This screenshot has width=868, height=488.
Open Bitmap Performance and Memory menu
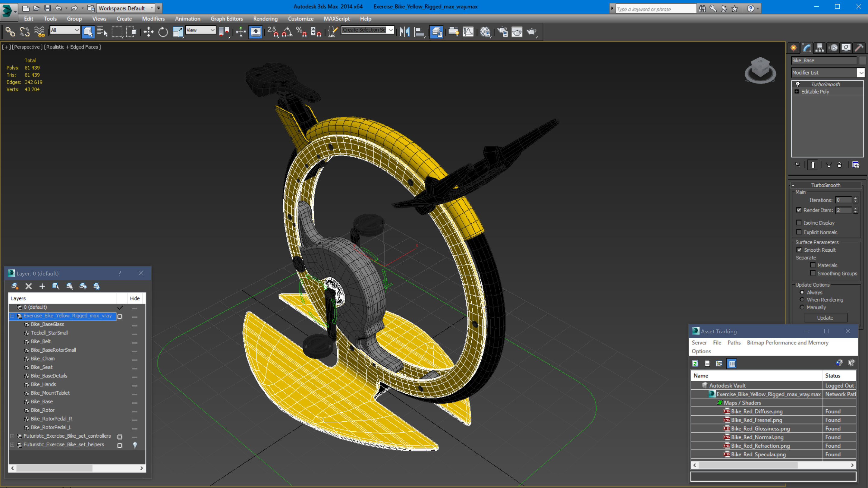point(788,342)
